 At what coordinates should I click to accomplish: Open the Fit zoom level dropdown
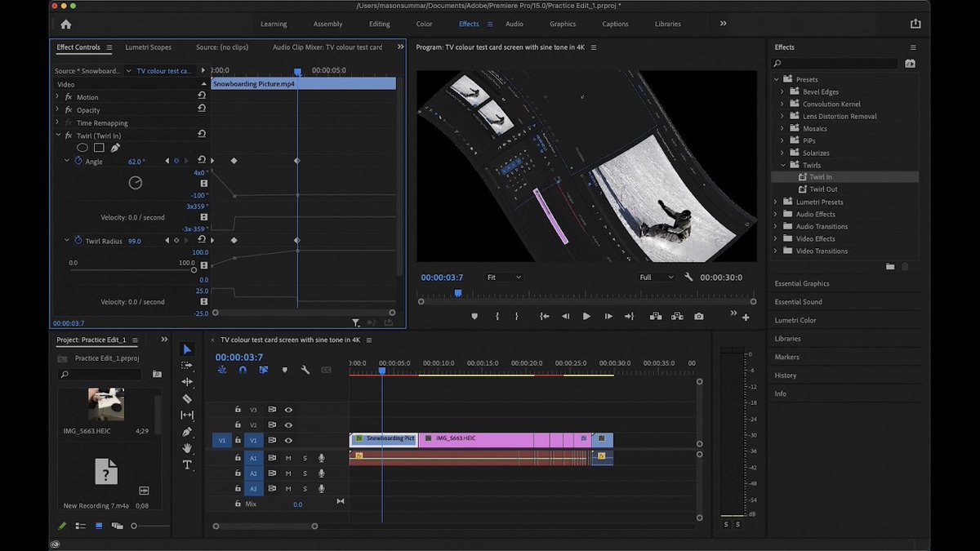[x=504, y=278]
